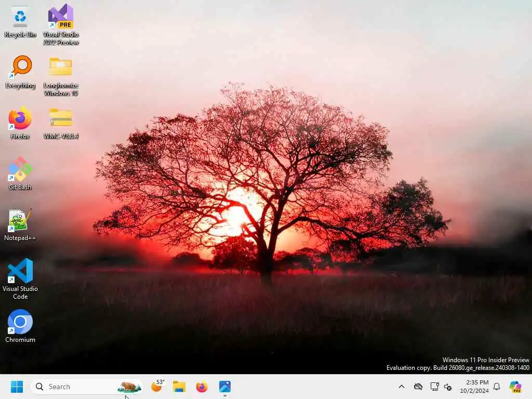Select the Everything search shortcut
The image size is (532, 399).
point(20,72)
